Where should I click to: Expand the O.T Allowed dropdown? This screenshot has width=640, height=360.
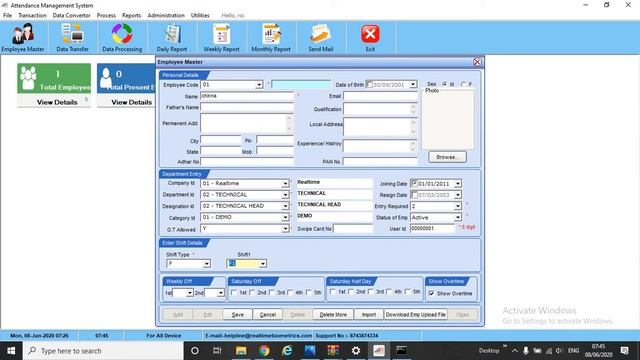coord(285,229)
